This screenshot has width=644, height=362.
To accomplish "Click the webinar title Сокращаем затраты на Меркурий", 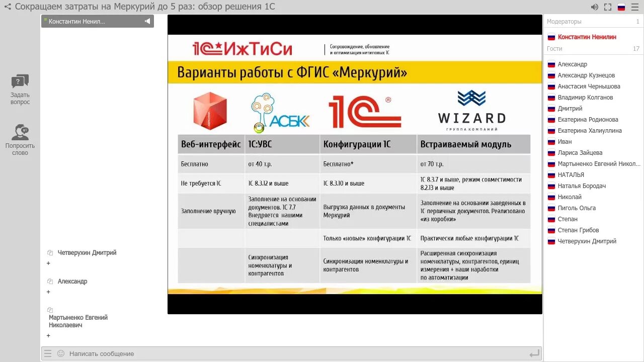I will pyautogui.click(x=145, y=7).
